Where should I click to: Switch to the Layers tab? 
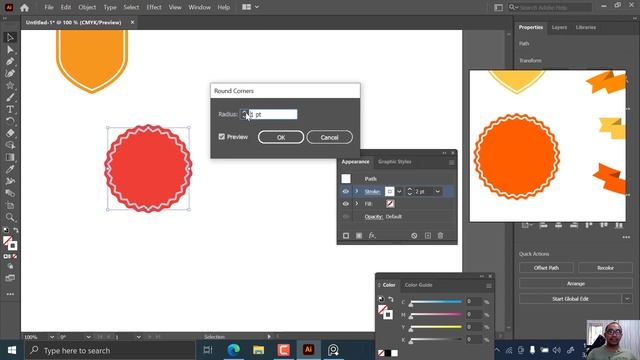(559, 27)
